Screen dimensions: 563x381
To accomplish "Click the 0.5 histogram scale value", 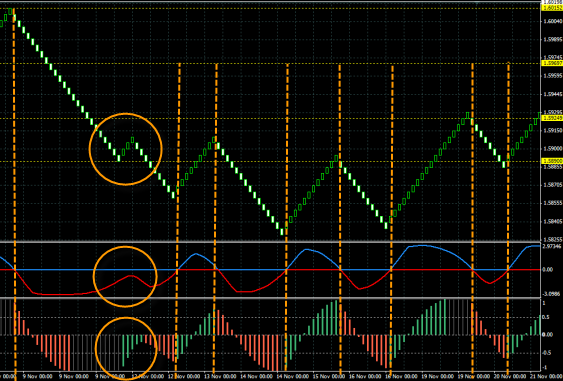I will [x=545, y=317].
